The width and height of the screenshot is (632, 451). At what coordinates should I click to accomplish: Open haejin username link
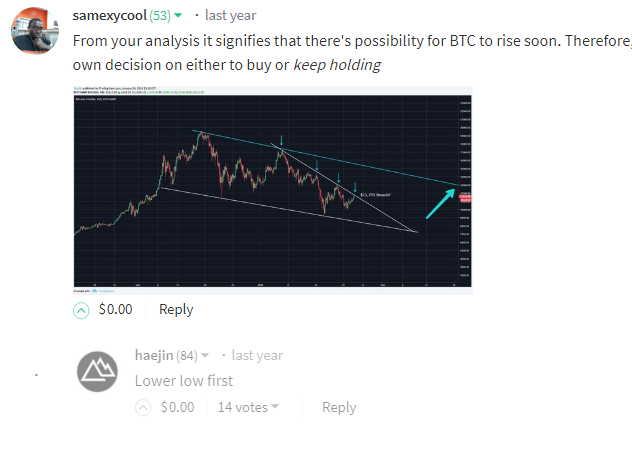coord(154,355)
